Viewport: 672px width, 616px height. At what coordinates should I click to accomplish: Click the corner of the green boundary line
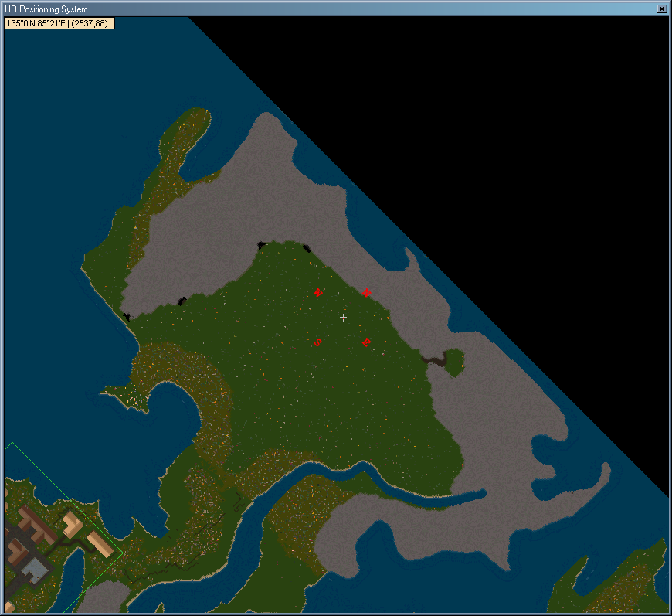point(123,553)
